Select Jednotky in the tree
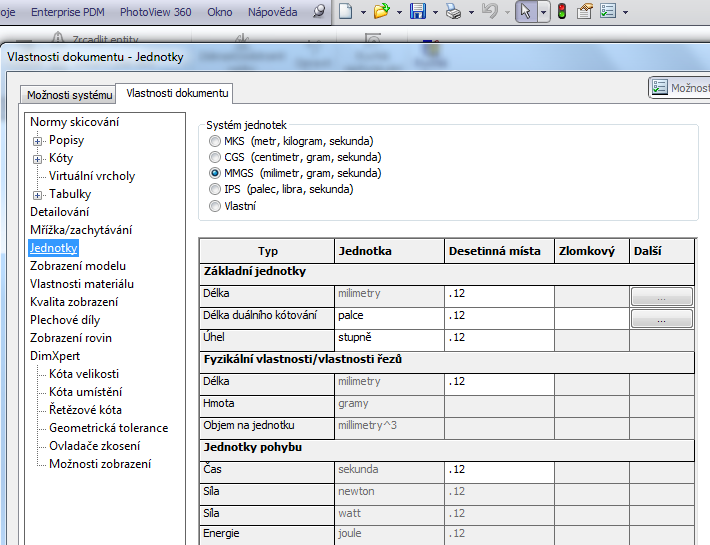This screenshot has height=545, width=710. point(53,248)
